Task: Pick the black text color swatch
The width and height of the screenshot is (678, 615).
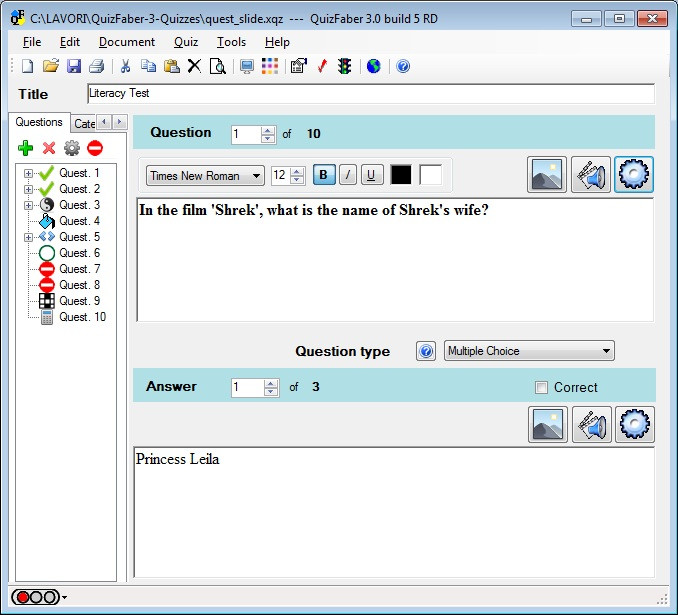Action: tap(401, 175)
